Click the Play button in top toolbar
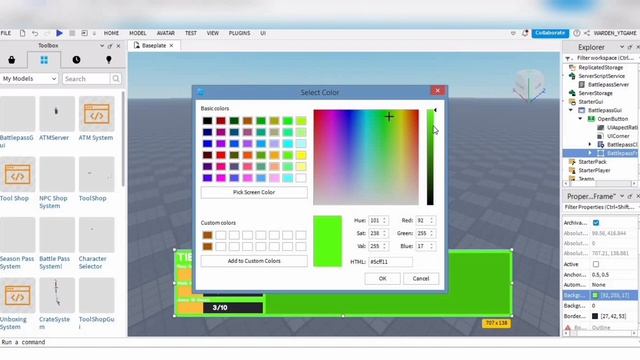Viewport: 640px width, 360px height. pyautogui.click(x=59, y=33)
